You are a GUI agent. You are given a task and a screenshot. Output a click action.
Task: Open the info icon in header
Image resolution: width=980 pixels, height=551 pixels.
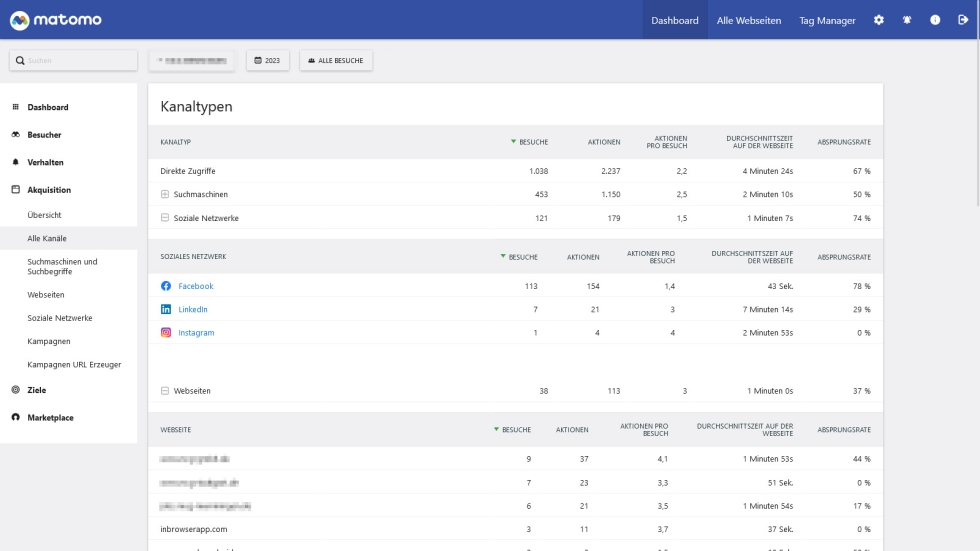tap(935, 20)
